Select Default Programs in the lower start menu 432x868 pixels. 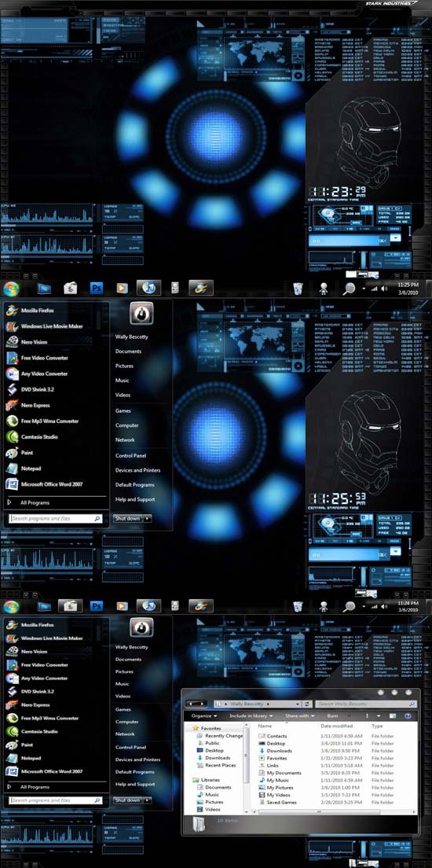point(135,771)
